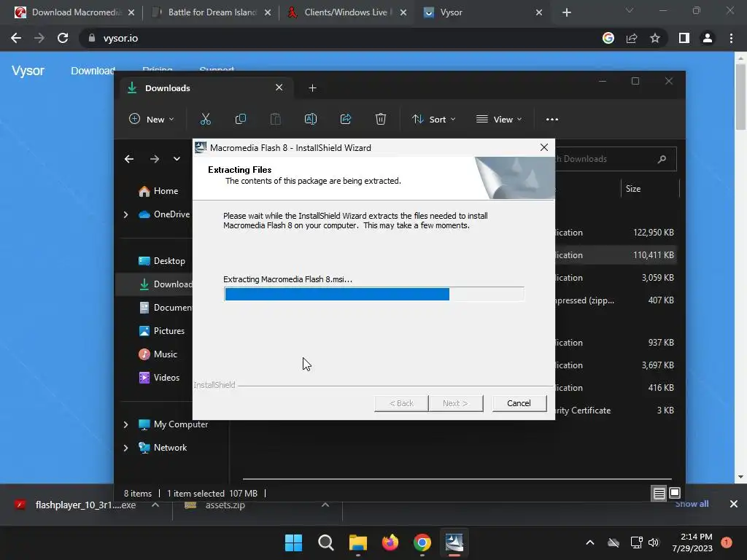Screen dimensions: 747x560
Task: Add a new Explorer tab
Action: [312, 88]
